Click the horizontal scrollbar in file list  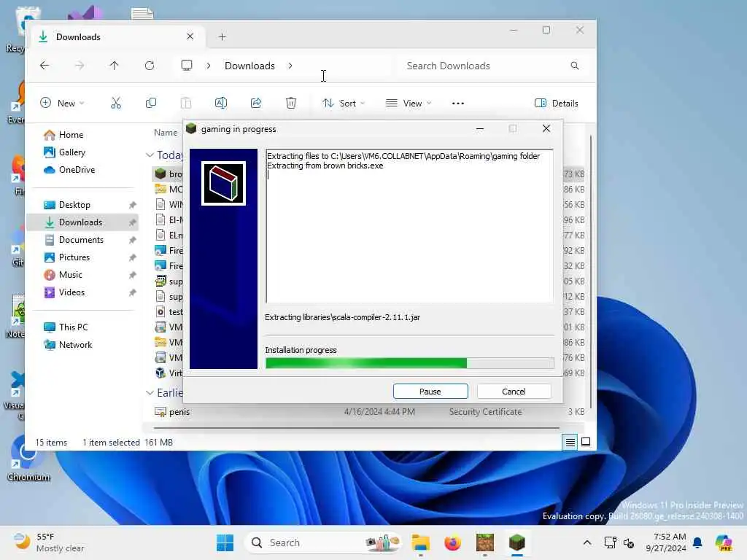point(356,428)
